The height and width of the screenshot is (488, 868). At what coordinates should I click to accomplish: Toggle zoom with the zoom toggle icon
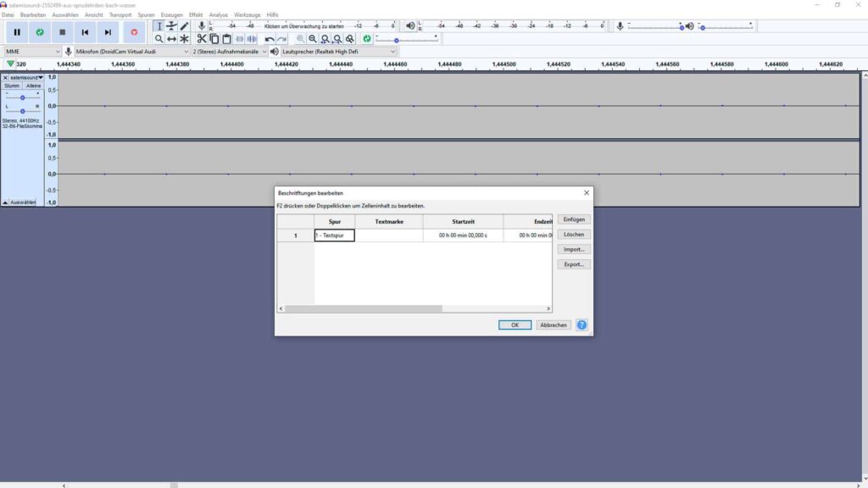click(x=350, y=39)
